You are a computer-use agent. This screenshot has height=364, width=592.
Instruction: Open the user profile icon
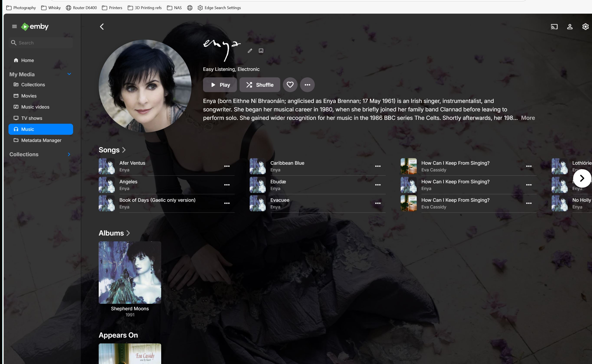pyautogui.click(x=570, y=26)
